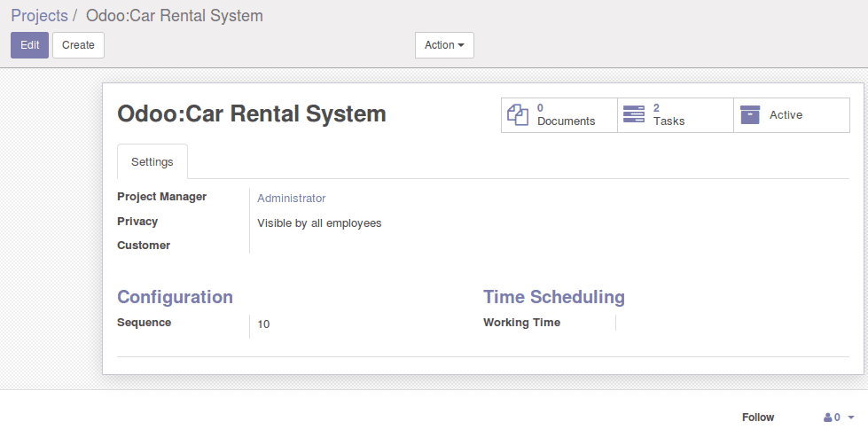Go back to Projects breadcrumb
The height and width of the screenshot is (445, 868).
[x=39, y=15]
